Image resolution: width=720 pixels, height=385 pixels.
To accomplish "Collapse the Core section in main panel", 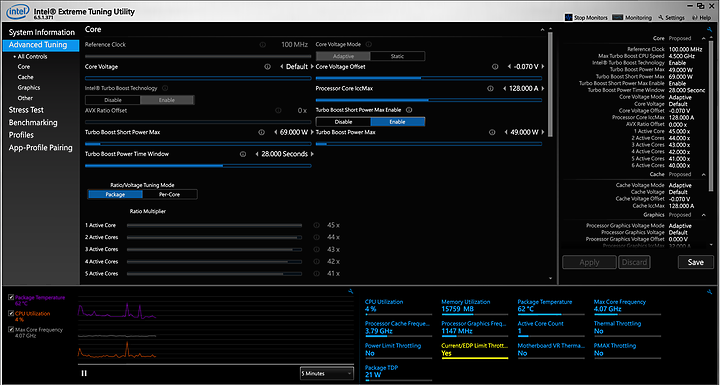I will point(542,30).
